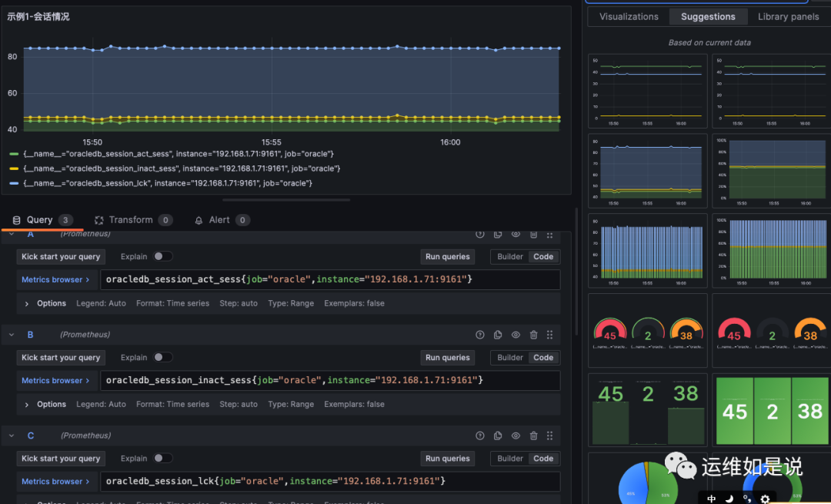Click drag handle icon of query C
Viewport: 831px width, 504px height.
pos(549,436)
